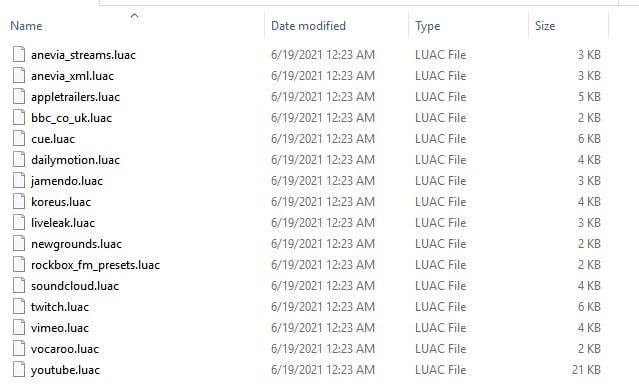Select the dailymotion.luac file icon
Screen dimensions: 639x392
click(19, 160)
